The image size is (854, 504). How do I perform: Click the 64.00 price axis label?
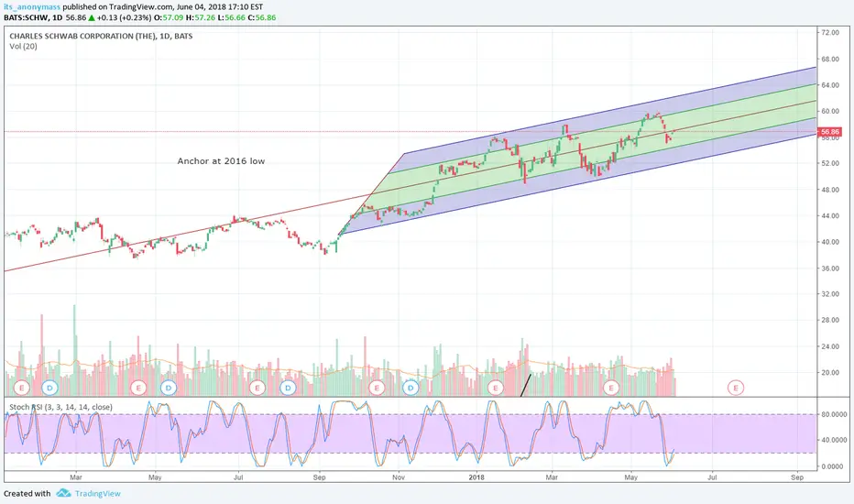pos(830,85)
